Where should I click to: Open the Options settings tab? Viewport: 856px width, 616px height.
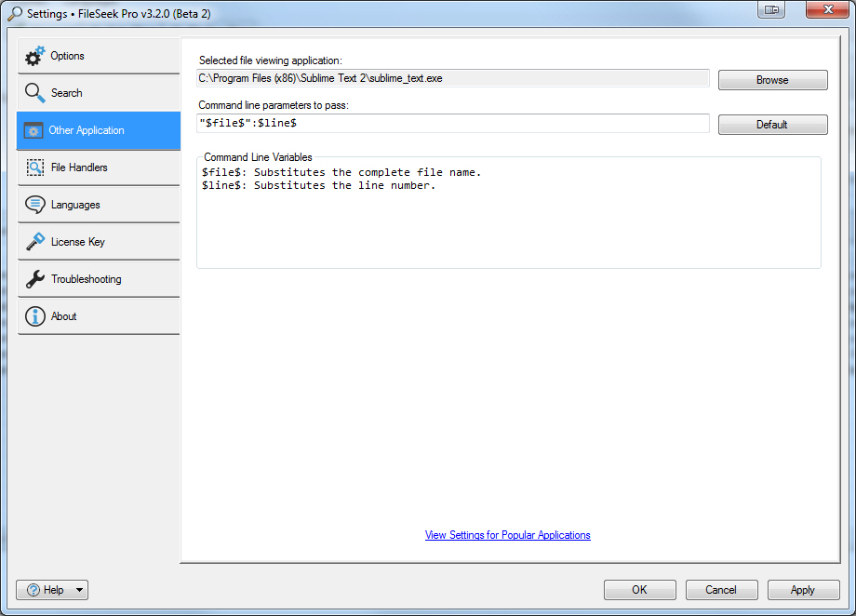[68, 56]
